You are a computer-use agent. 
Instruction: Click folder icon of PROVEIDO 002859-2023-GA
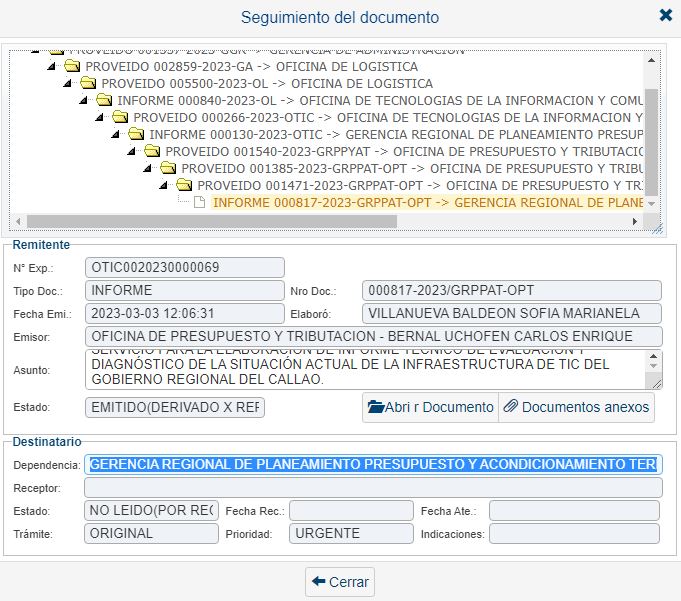[72, 66]
